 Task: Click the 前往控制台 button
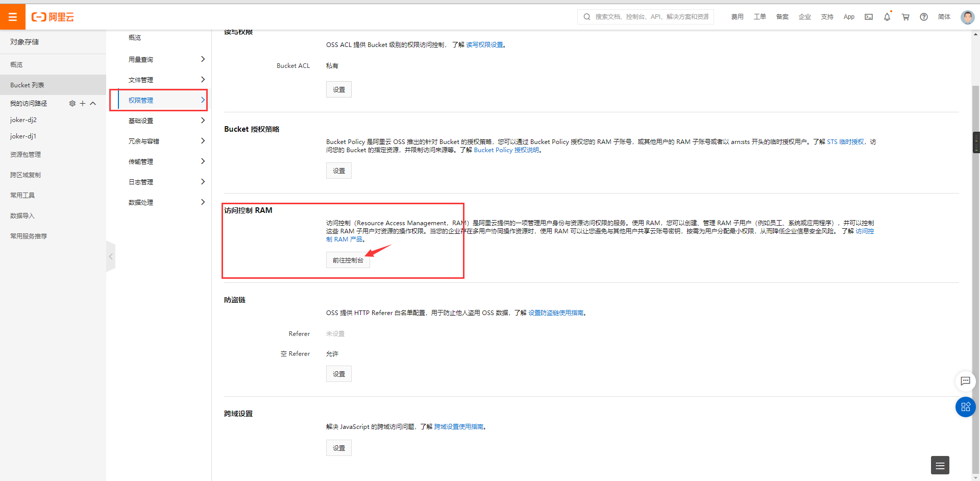[x=348, y=260]
